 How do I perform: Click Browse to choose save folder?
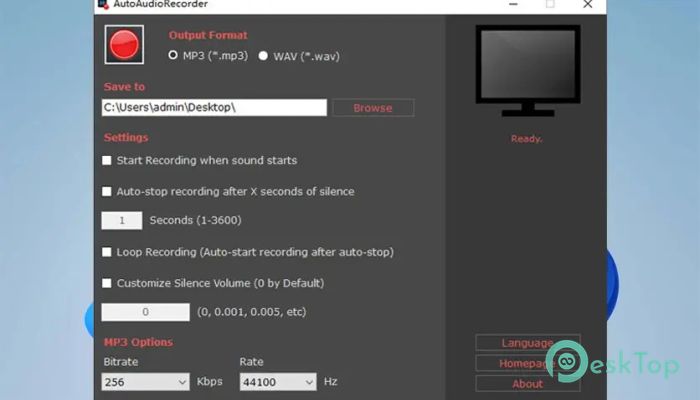(373, 108)
